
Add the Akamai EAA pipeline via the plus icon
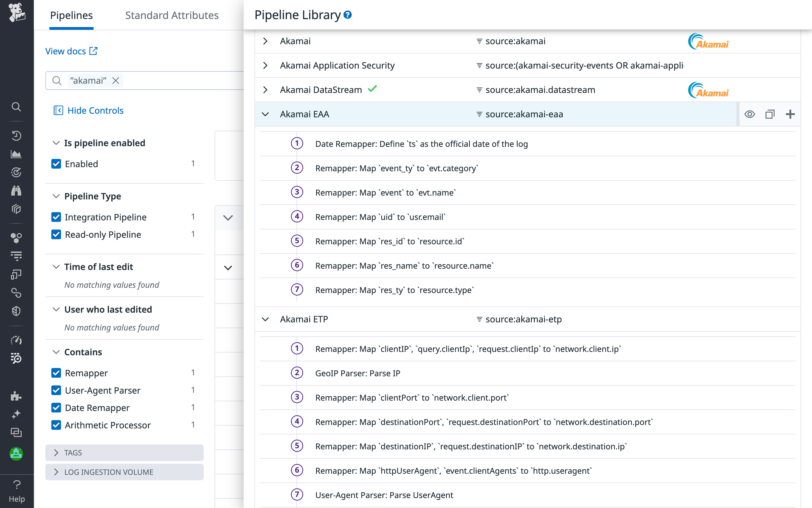(790, 114)
